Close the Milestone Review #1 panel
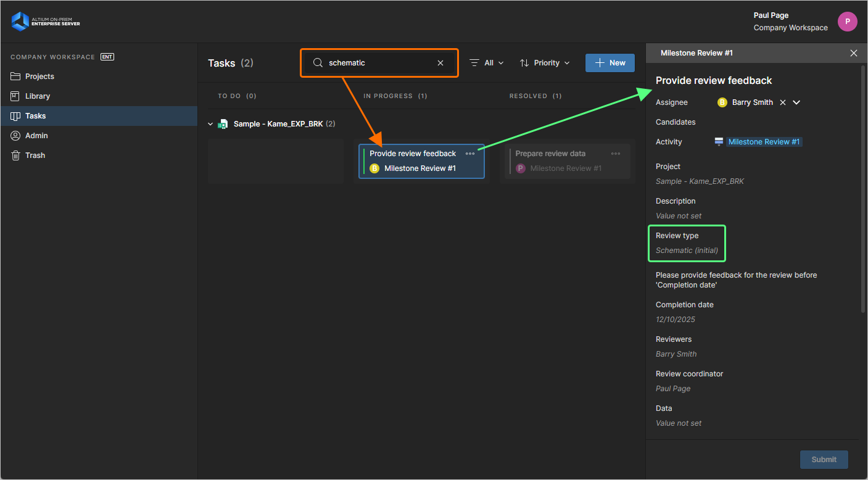 point(854,53)
